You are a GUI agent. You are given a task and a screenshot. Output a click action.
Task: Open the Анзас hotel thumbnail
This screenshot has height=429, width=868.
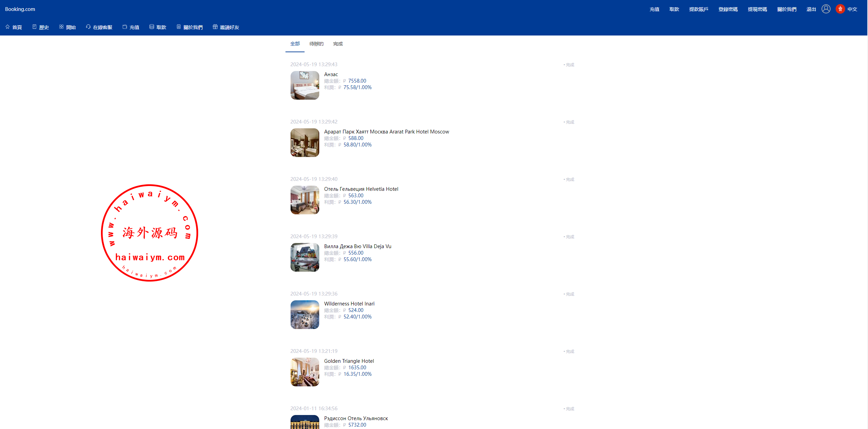click(305, 85)
